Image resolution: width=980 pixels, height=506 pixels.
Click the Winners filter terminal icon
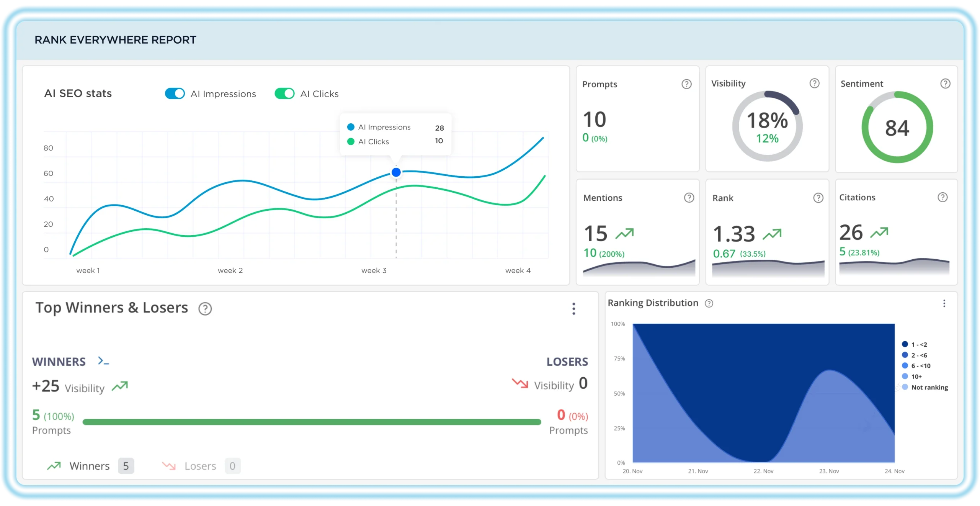pyautogui.click(x=103, y=360)
